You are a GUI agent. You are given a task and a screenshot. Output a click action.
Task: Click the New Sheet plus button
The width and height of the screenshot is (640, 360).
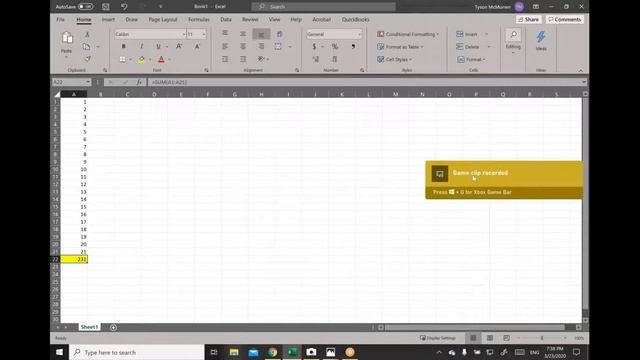coord(113,327)
